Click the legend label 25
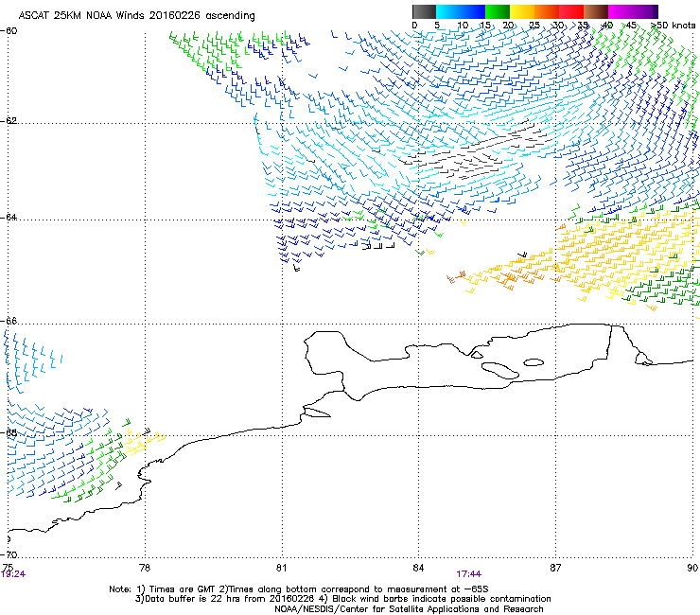The height and width of the screenshot is (615, 700). (534, 26)
